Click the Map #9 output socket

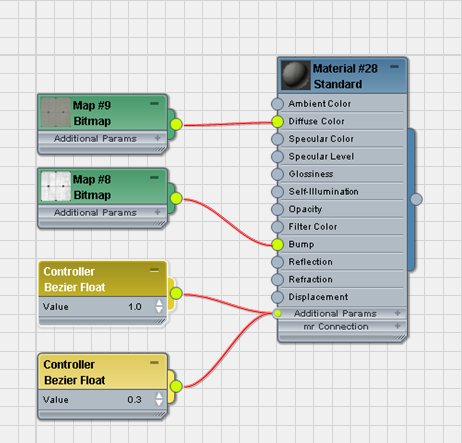tap(176, 124)
